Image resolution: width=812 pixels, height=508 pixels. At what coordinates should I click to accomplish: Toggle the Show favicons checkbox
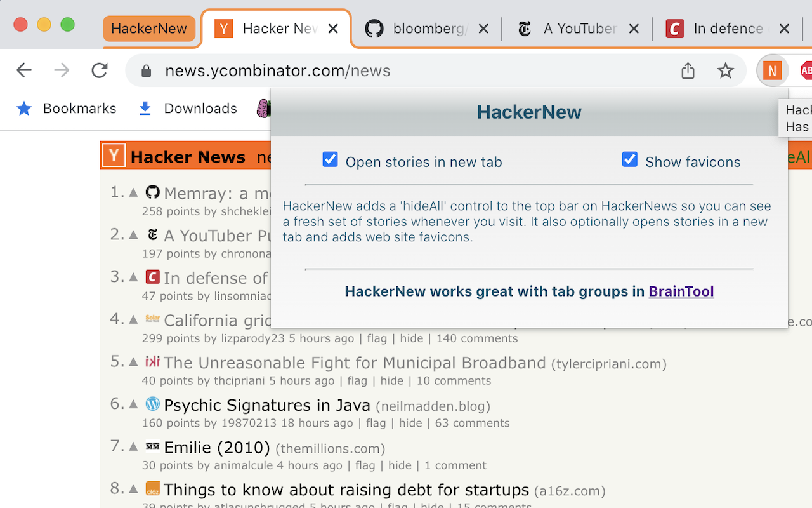pos(629,159)
